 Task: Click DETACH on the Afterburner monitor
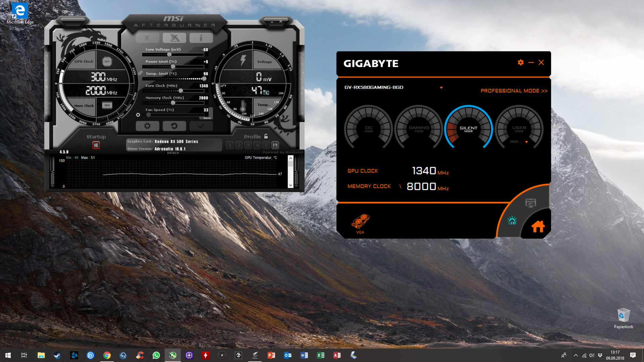click(173, 153)
